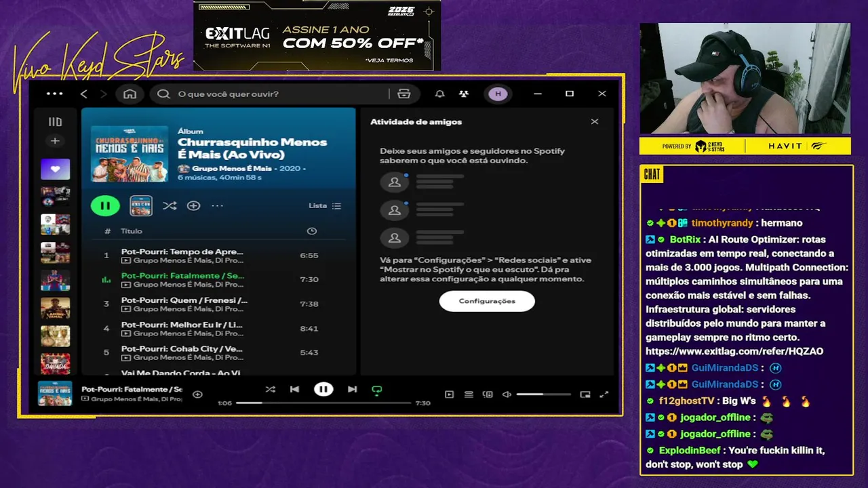Open more options for the album
The width and height of the screenshot is (868, 488).
[x=217, y=205]
